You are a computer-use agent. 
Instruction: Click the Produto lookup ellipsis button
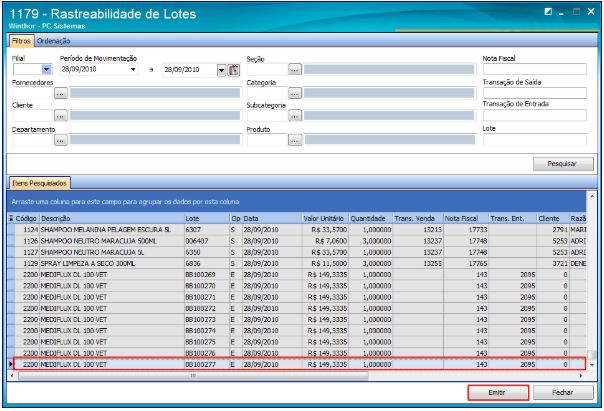coord(295,140)
